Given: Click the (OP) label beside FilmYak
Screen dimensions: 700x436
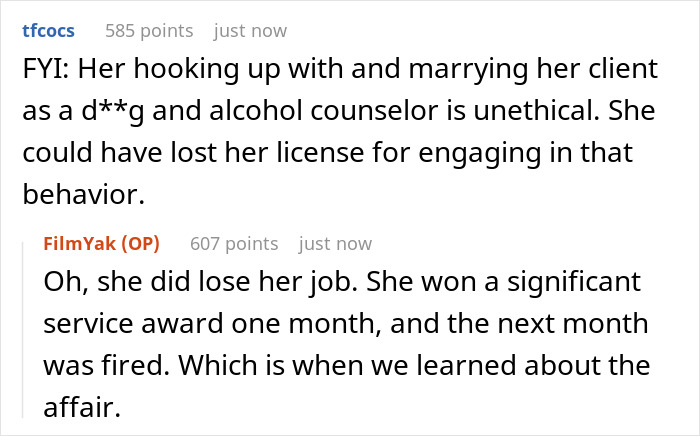Looking at the screenshot, I should 138,243.
